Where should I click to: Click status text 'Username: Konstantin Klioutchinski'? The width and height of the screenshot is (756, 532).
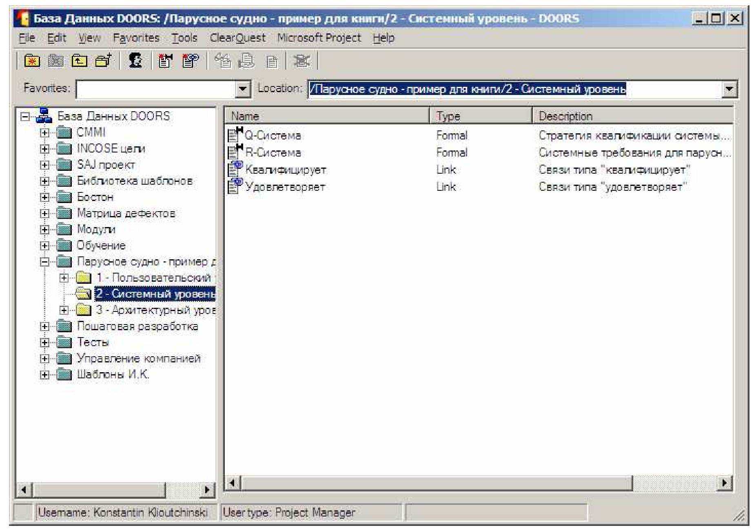coord(123,512)
